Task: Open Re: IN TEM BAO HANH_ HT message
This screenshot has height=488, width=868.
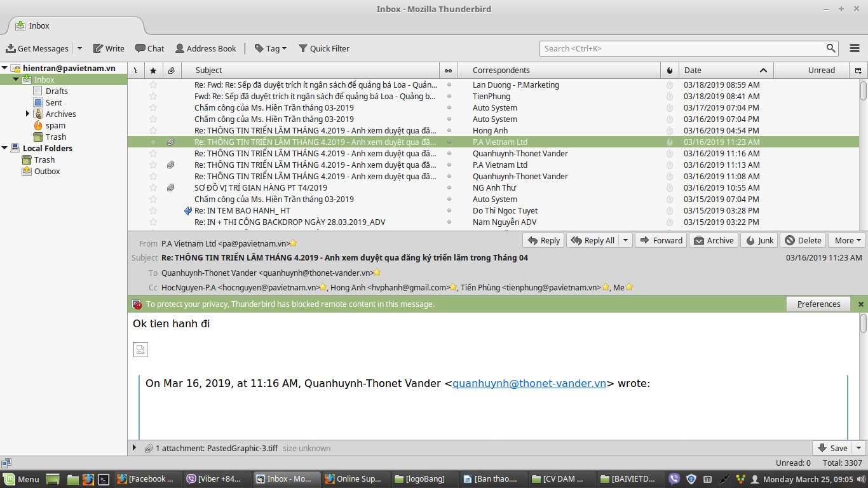Action: point(242,210)
